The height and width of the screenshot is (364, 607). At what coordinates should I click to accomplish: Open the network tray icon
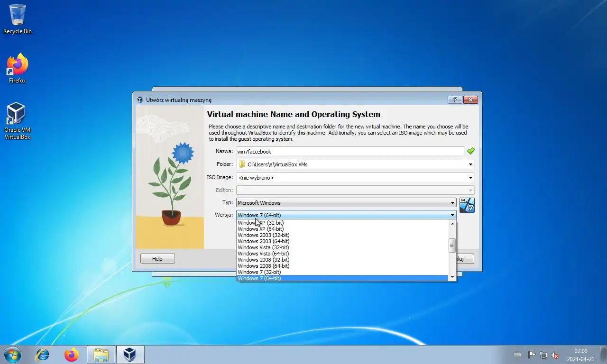point(543,355)
